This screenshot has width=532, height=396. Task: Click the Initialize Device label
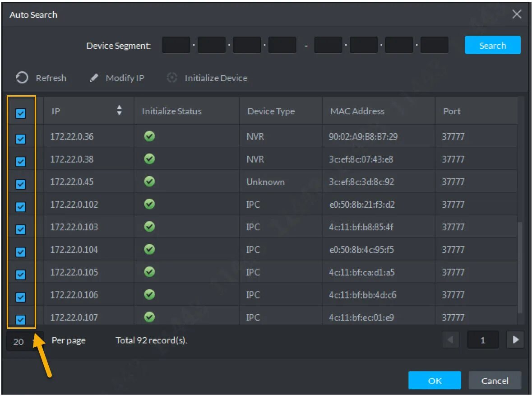[x=216, y=78]
